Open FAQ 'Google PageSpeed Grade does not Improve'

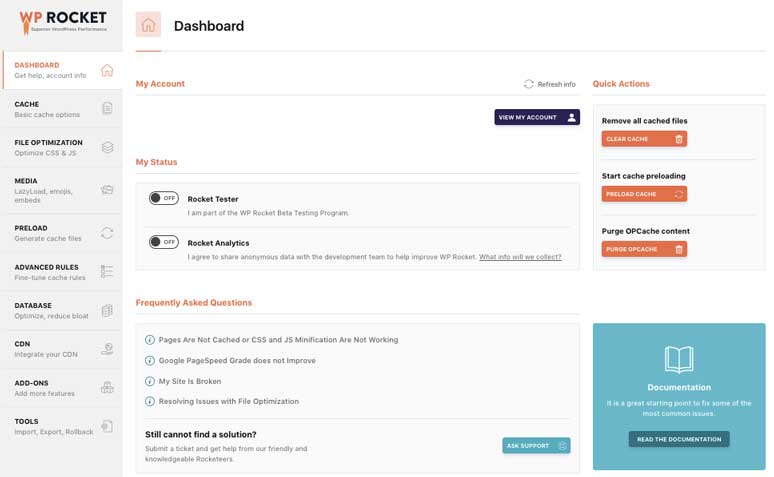(237, 360)
